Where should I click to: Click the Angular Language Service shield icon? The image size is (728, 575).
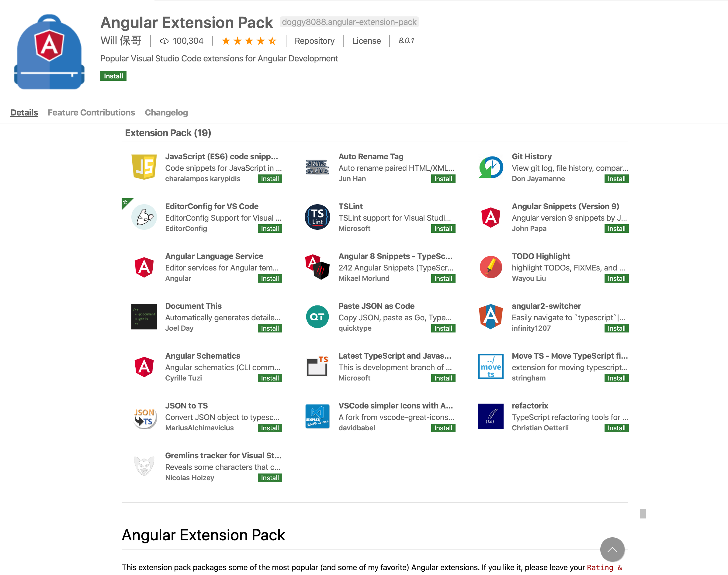click(x=144, y=267)
